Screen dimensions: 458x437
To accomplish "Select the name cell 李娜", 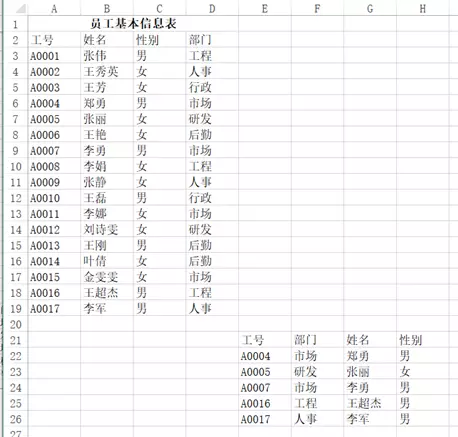I will (x=107, y=214).
